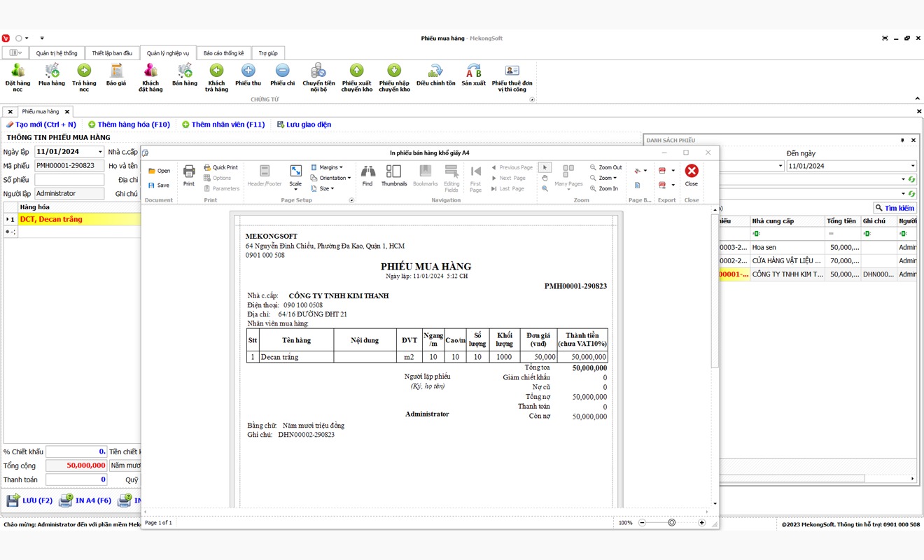Open Phiếu thu from the ribbon
The image size is (924, 560).
point(247,76)
